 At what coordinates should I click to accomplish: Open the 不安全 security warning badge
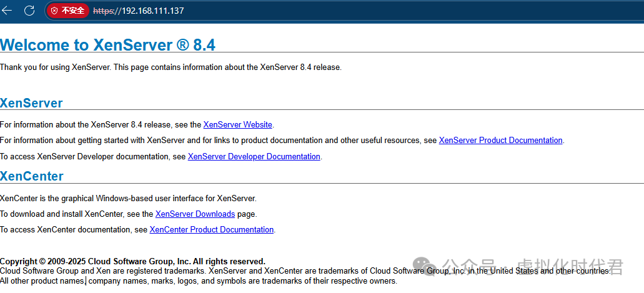coord(68,11)
